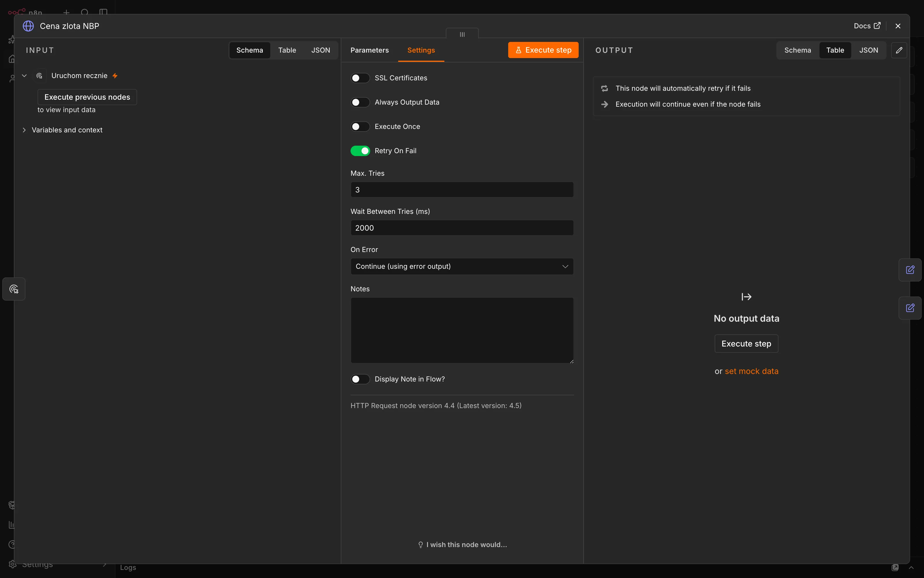This screenshot has height=578, width=924.
Task: Click the Wait Between Tries input field
Action: click(462, 228)
